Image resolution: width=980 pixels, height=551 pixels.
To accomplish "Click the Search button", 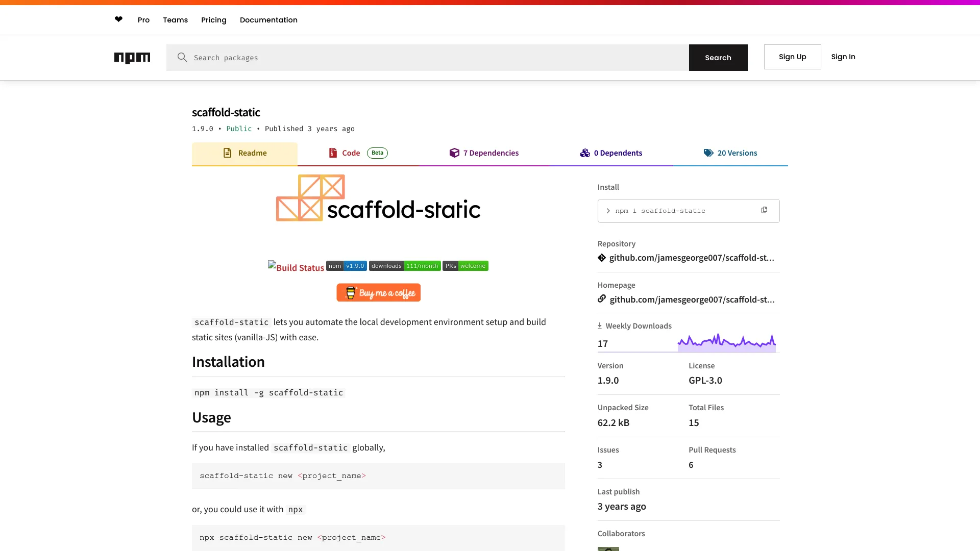I will point(718,58).
